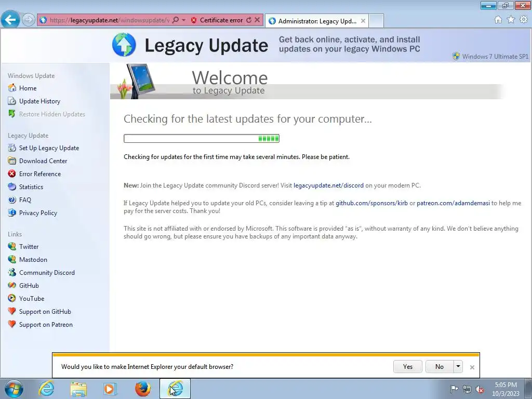
Task: Open the Windows Start menu
Action: coord(14,389)
